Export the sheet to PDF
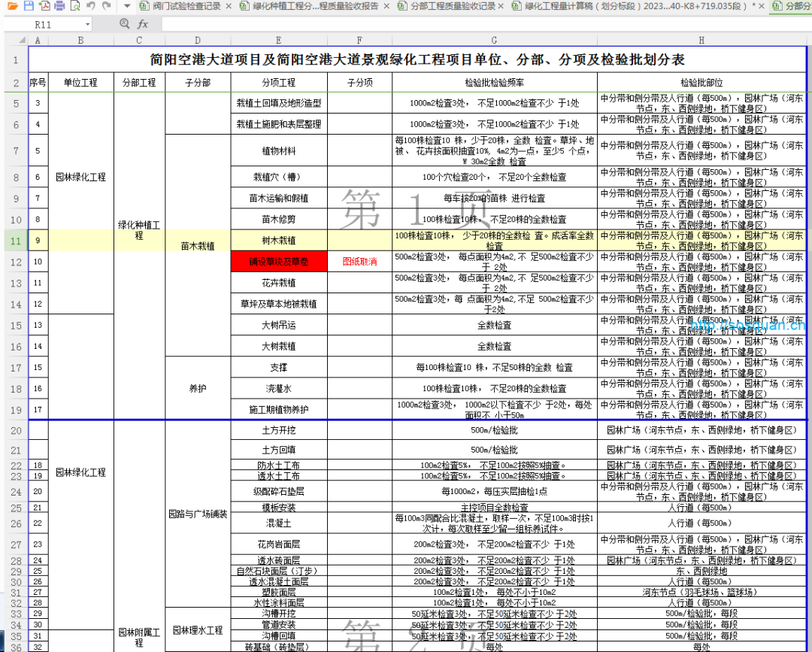Viewport: 812px width, 652px height. [x=44, y=6]
